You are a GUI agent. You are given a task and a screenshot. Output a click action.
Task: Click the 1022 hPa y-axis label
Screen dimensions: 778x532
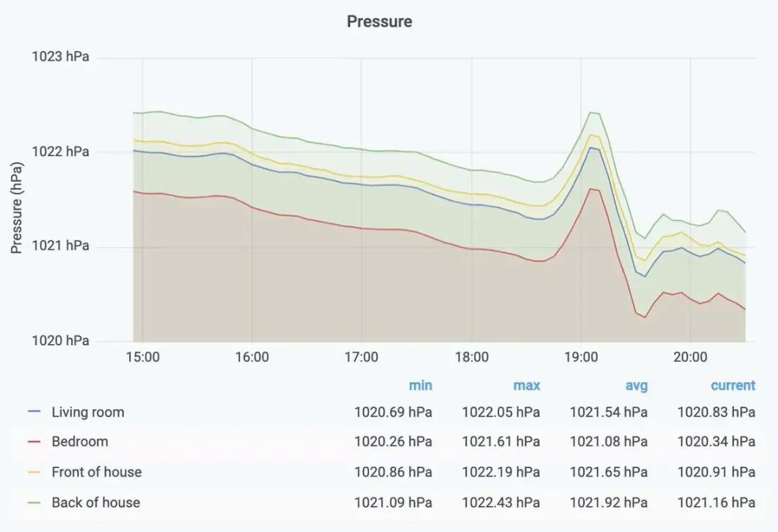(61, 151)
